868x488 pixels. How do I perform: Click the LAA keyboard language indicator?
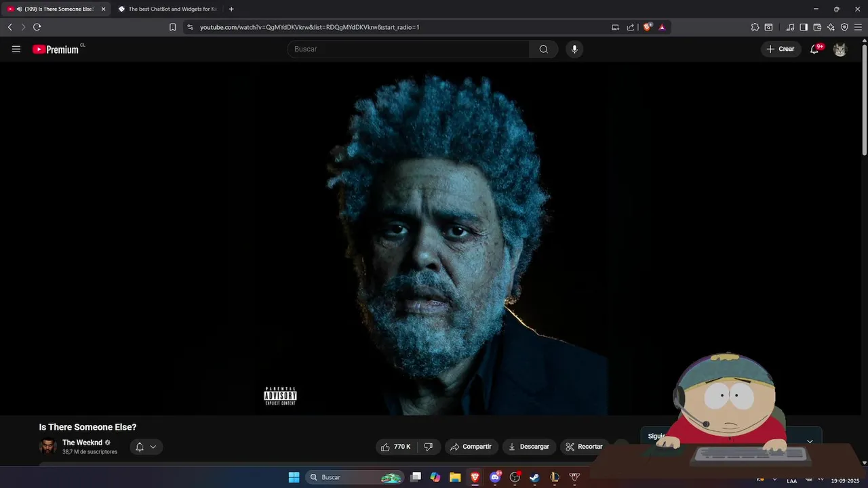792,481
